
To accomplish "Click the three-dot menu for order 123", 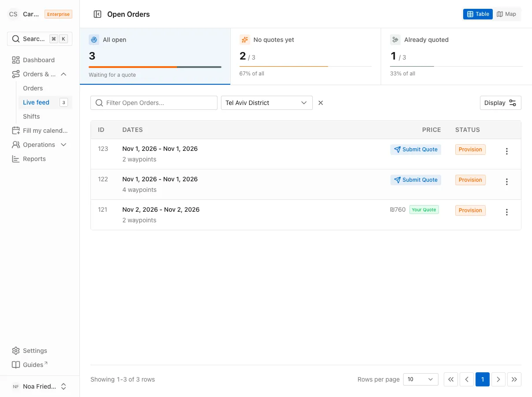I will [507, 151].
